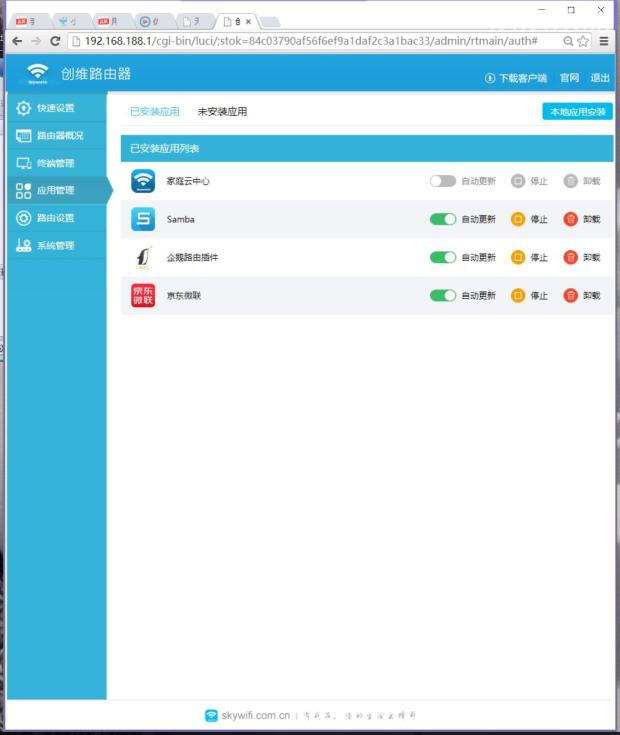Switch to the first browser tab
Viewport: 620px width, 735px height.
28,22
